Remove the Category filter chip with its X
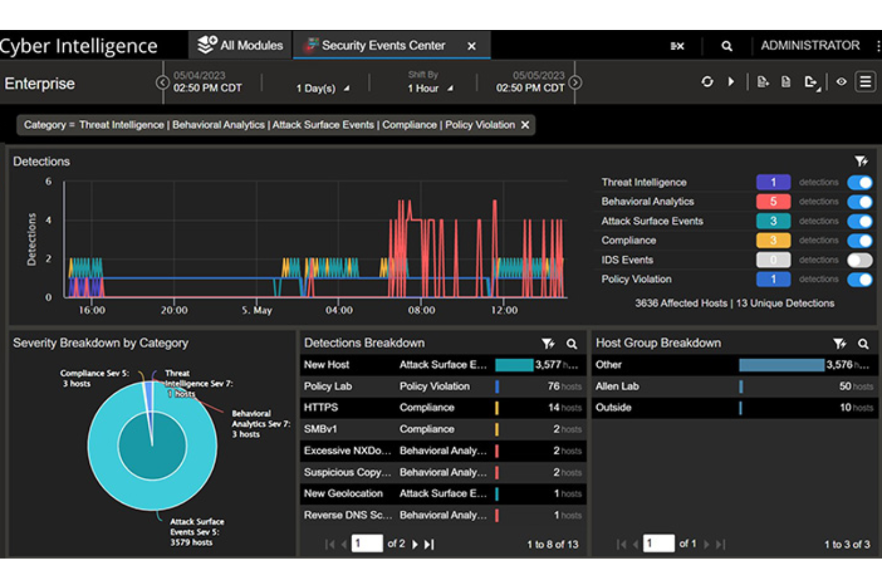Viewport: 882px width, 588px height. click(x=524, y=125)
